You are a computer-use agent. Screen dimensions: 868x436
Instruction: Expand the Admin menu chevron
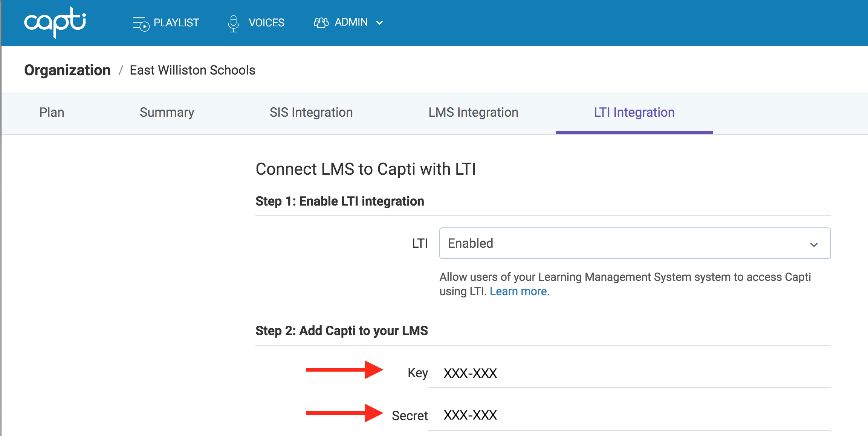click(x=380, y=23)
